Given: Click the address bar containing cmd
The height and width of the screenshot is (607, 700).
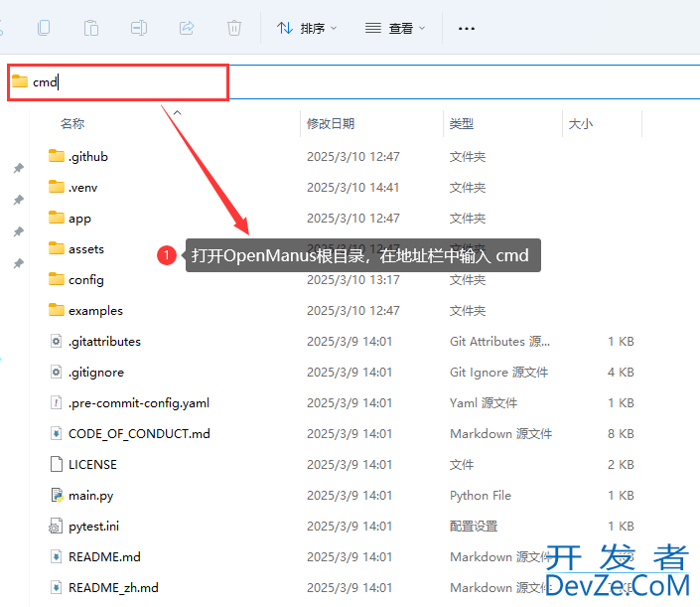Looking at the screenshot, I should (352, 82).
